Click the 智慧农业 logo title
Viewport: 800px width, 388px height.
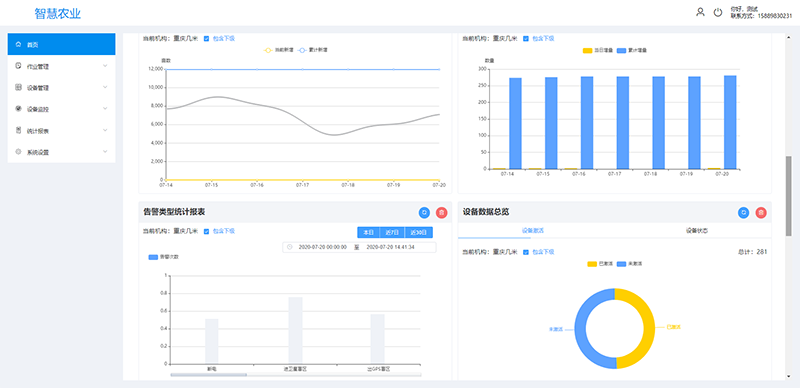pyautogui.click(x=58, y=14)
